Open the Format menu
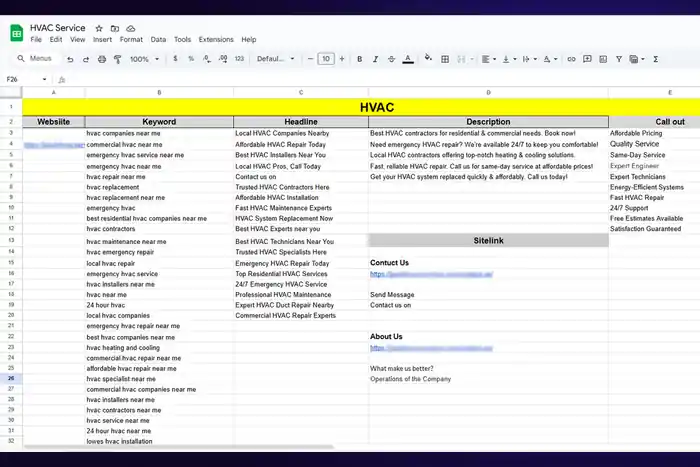 [131, 39]
